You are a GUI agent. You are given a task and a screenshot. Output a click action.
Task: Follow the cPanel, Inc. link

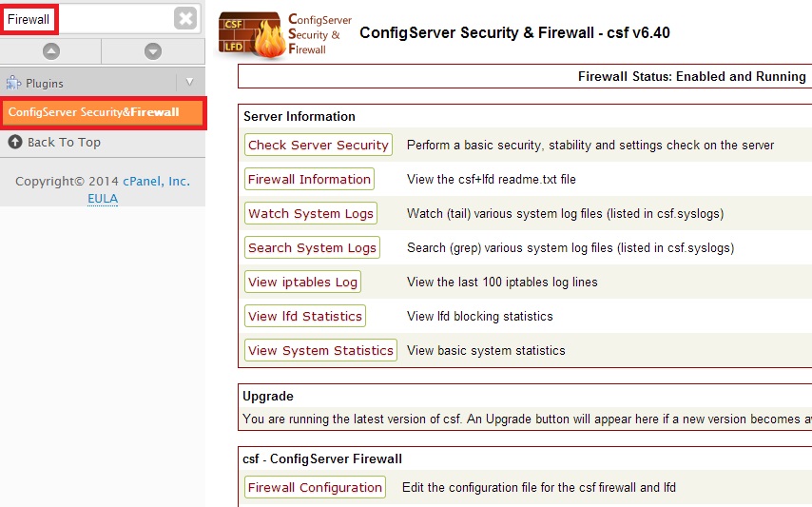[x=156, y=181]
